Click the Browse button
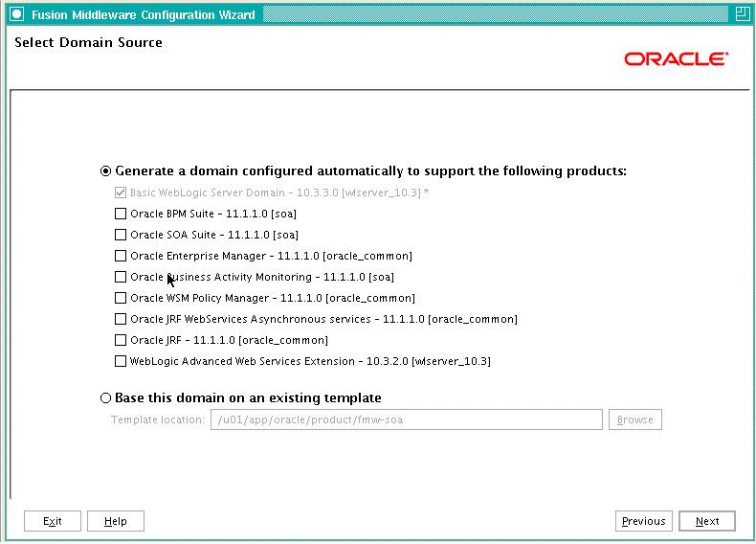Viewport: 756px width, 544px height. tap(635, 419)
